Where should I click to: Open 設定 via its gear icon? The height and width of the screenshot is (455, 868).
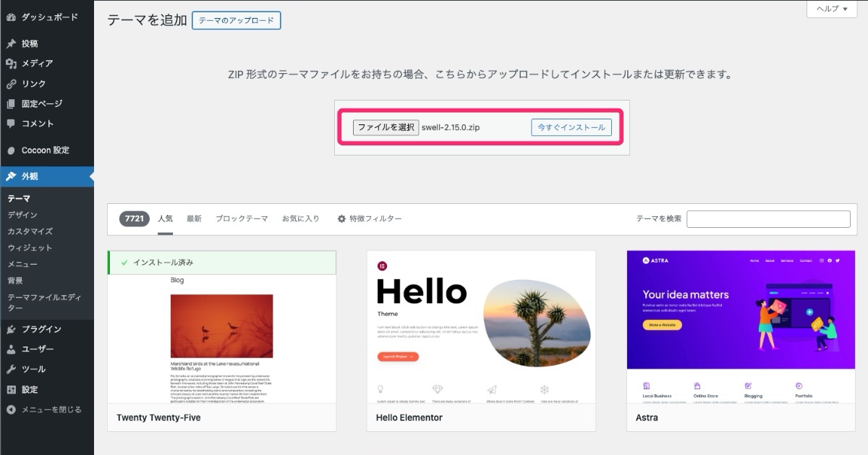10,389
